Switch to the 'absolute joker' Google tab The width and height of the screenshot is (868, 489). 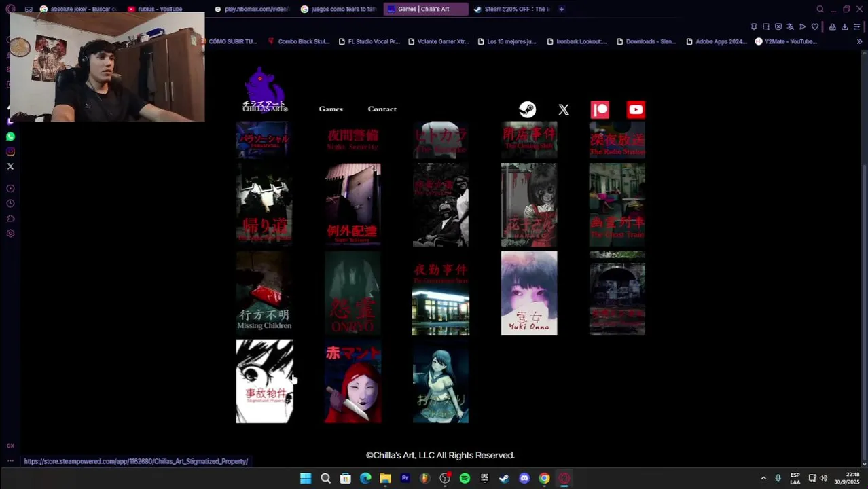coord(78,9)
